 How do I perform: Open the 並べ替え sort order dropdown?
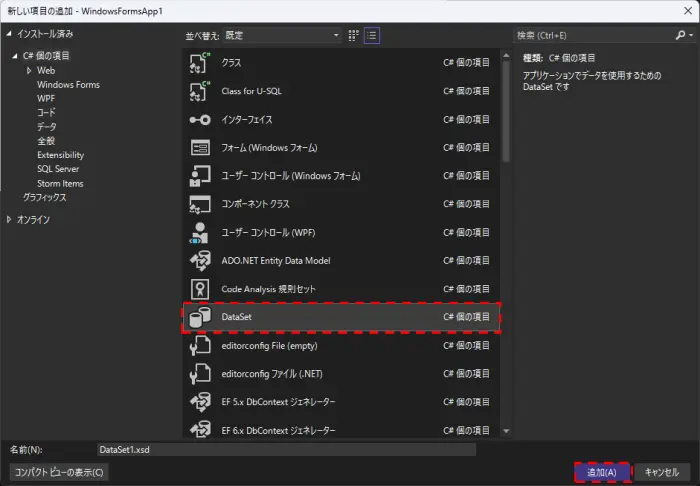click(282, 35)
